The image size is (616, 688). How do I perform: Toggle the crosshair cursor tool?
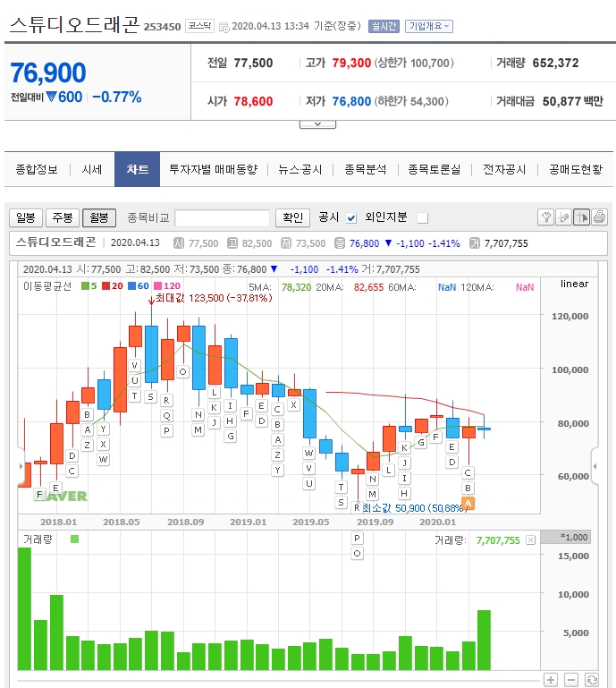click(581, 217)
